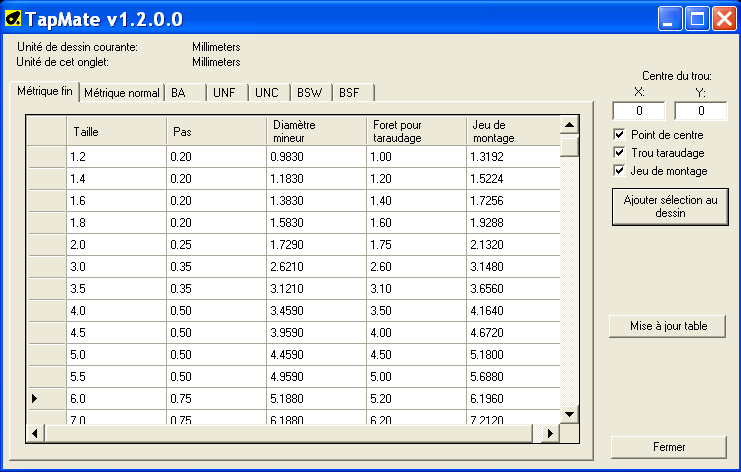Screen dimensions: 741x472
Task: Click the Taille cell 1.8
Action: pos(116,223)
